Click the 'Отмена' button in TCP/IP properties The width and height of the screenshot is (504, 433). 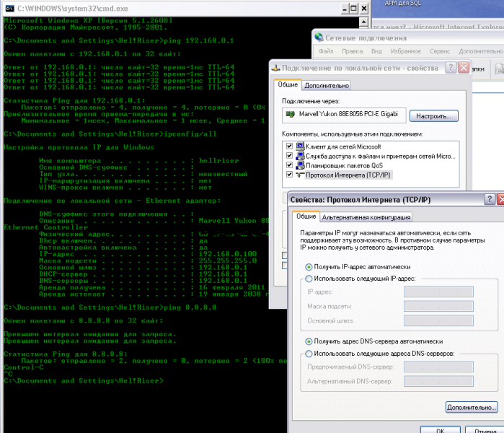pyautogui.click(x=485, y=430)
